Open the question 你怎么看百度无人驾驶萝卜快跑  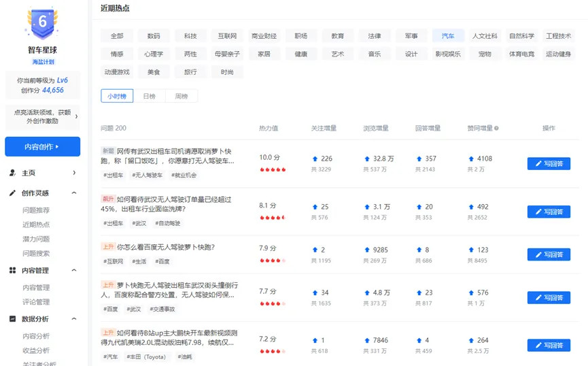[x=166, y=247]
